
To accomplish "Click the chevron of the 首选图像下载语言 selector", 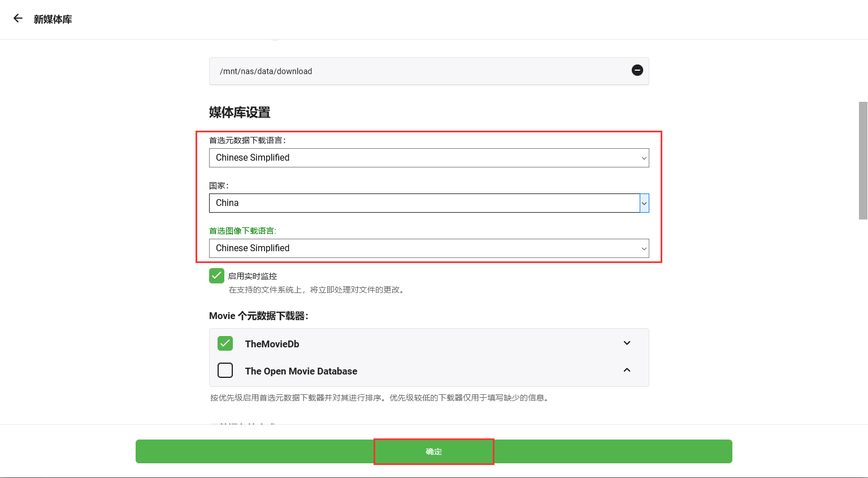I will 644,248.
